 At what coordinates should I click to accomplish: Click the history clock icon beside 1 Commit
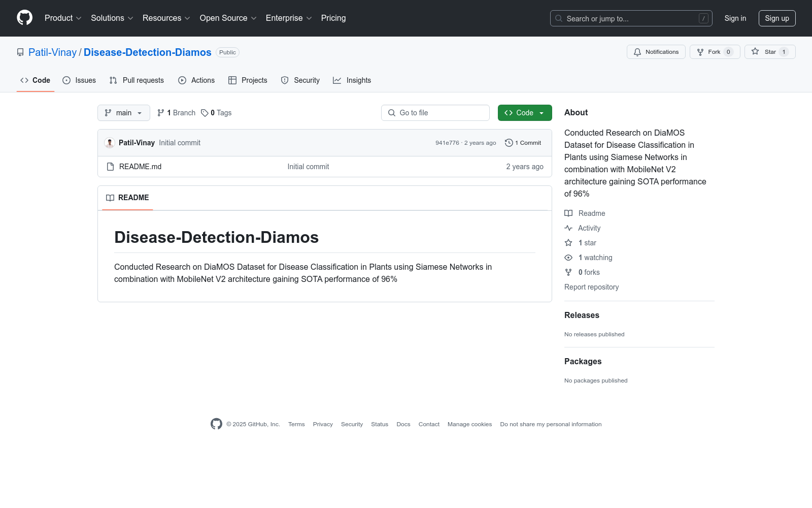click(509, 143)
